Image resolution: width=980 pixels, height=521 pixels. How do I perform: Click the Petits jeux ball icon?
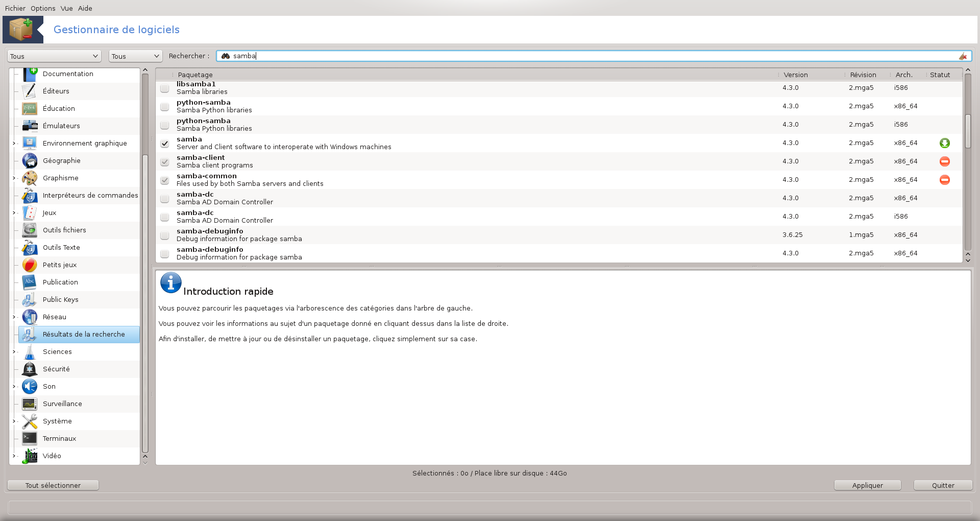tap(30, 265)
